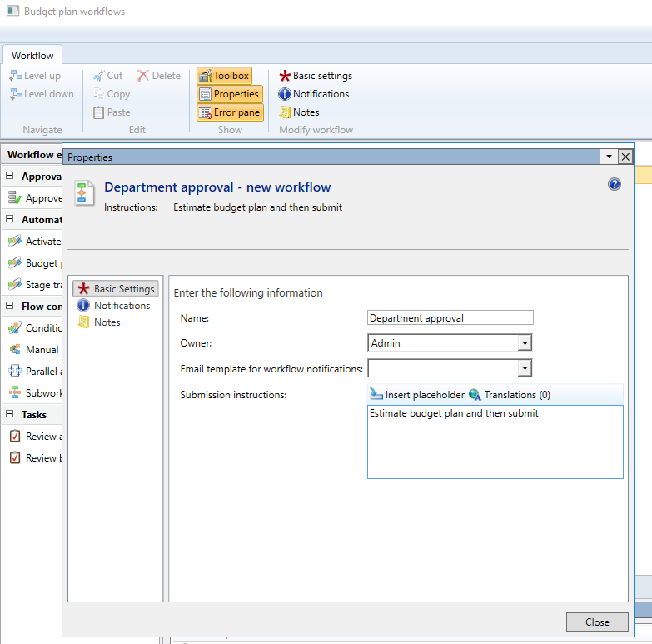The height and width of the screenshot is (644, 652).
Task: Switch to Notifications in the left list
Action: pos(122,306)
